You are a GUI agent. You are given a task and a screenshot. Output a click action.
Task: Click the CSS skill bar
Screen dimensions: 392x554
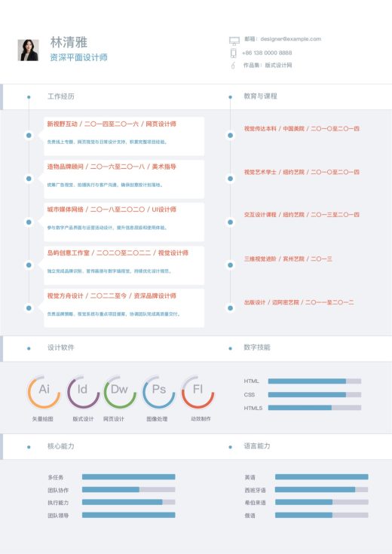(x=314, y=394)
